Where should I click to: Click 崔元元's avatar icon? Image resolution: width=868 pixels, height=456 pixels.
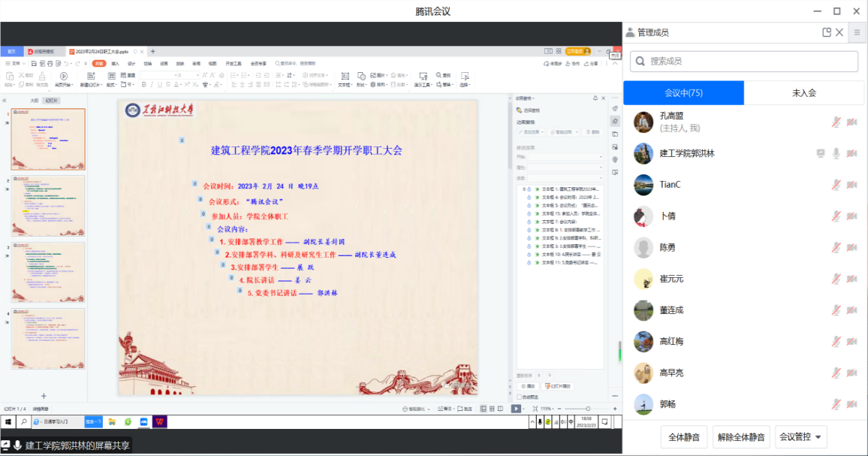tap(643, 279)
